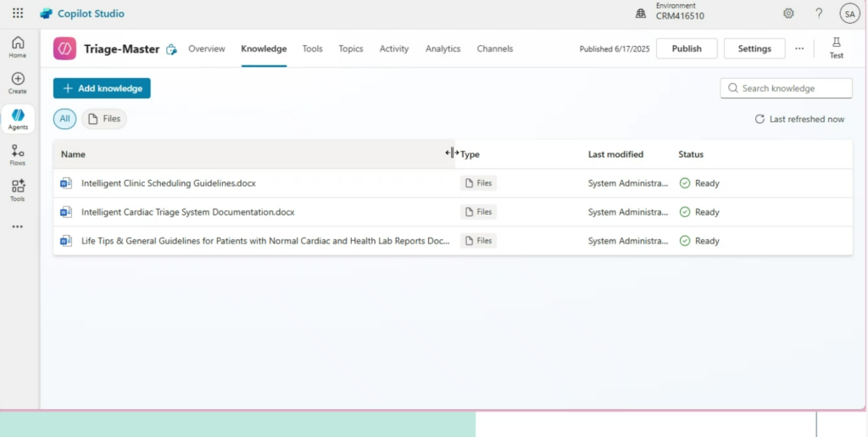The height and width of the screenshot is (437, 868).
Task: Open the Activity tab
Action: pyautogui.click(x=394, y=48)
